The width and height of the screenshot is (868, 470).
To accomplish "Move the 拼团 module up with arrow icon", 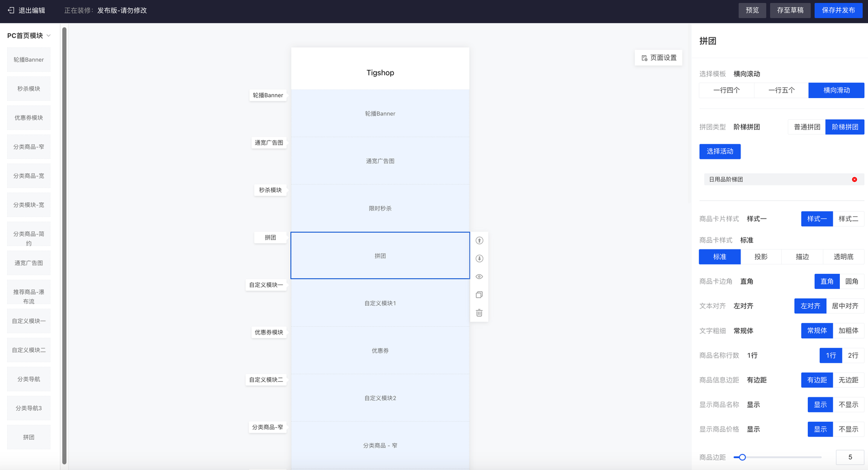I will tap(479, 241).
